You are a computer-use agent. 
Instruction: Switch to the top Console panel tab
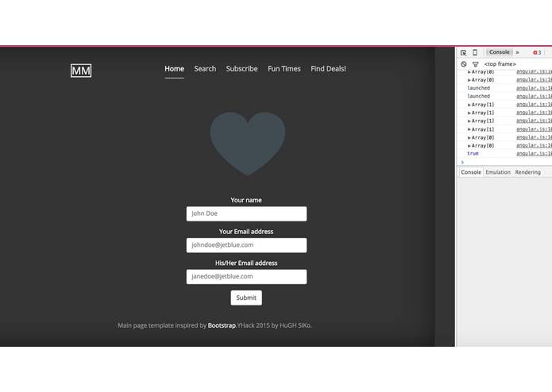click(x=500, y=52)
